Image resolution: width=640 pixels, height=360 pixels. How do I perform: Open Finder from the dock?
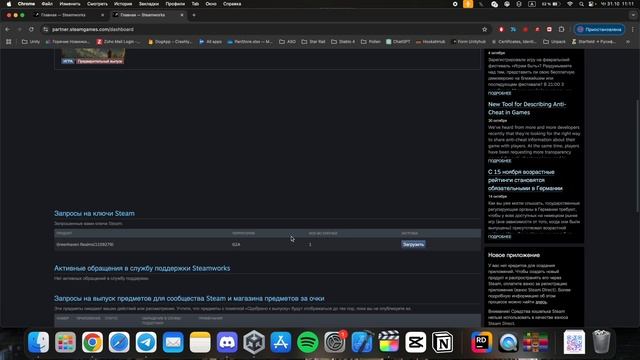[x=38, y=342]
